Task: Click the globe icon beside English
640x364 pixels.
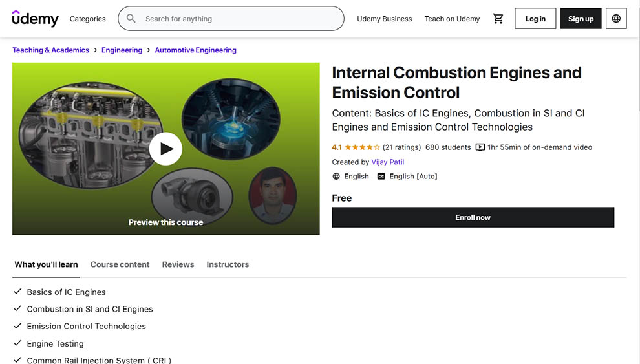Action: tap(336, 177)
